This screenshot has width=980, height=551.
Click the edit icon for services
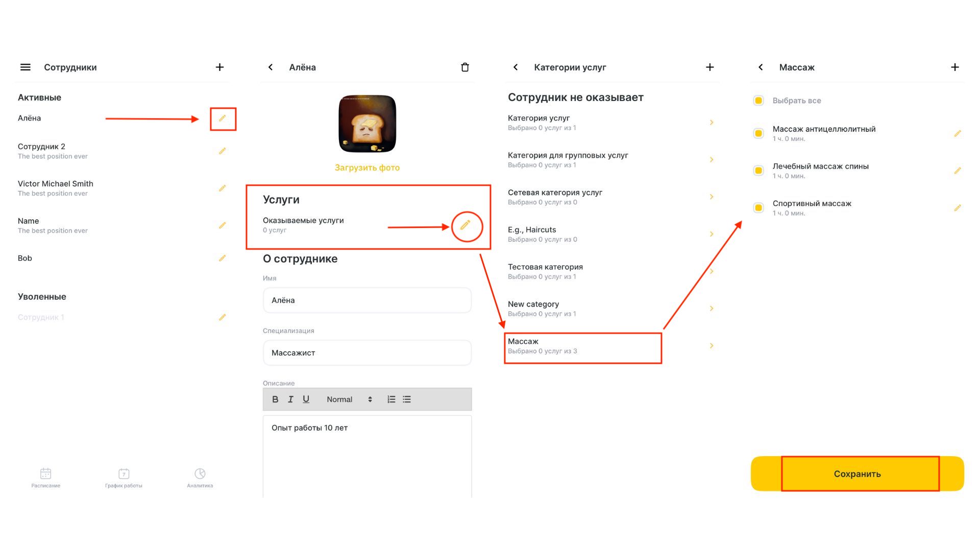pyautogui.click(x=467, y=226)
